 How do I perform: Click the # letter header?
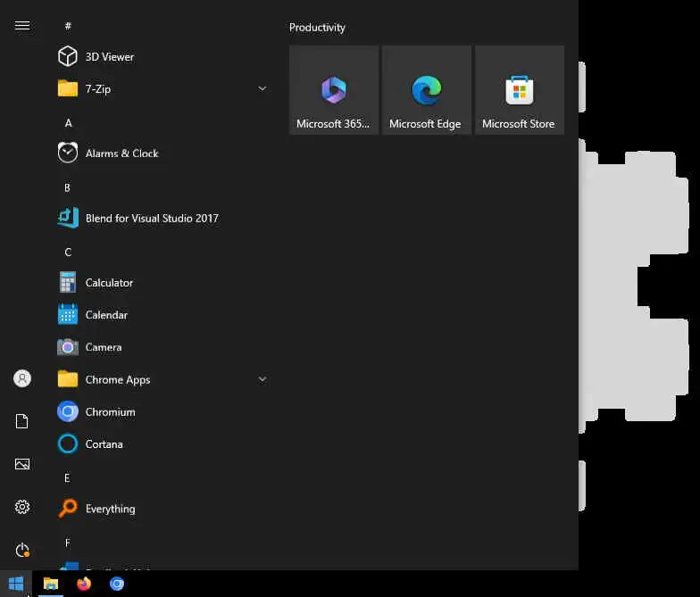pyautogui.click(x=68, y=26)
